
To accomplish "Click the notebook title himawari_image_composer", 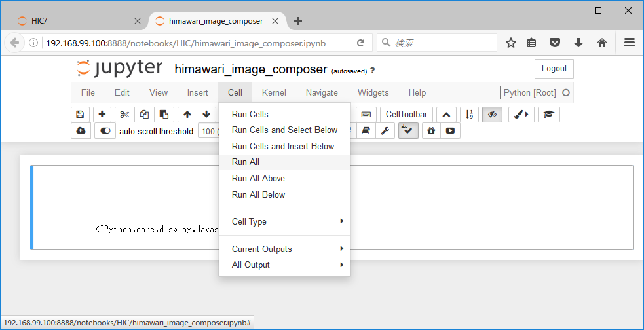I will point(251,69).
